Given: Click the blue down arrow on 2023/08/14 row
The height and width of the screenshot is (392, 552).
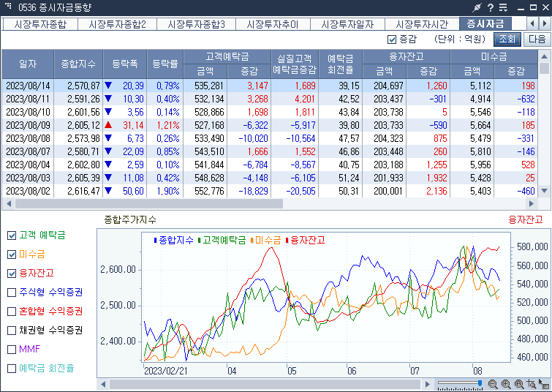Looking at the screenshot, I should (108, 86).
